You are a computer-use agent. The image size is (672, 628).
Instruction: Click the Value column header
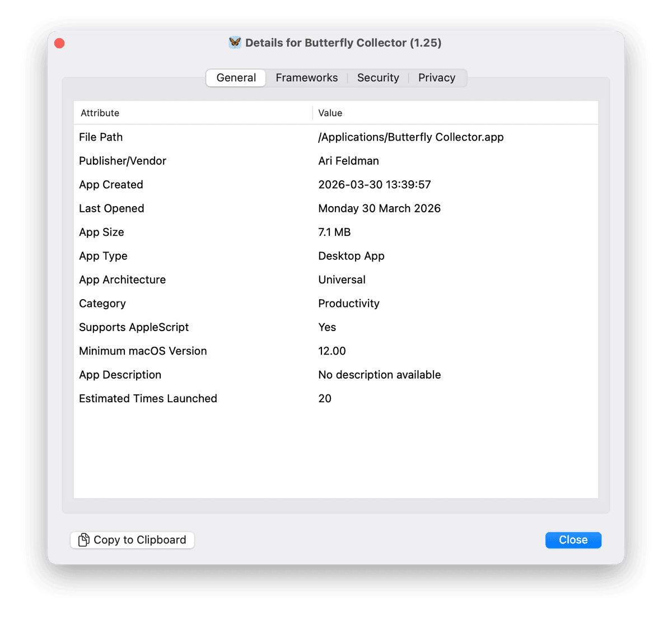pos(330,113)
